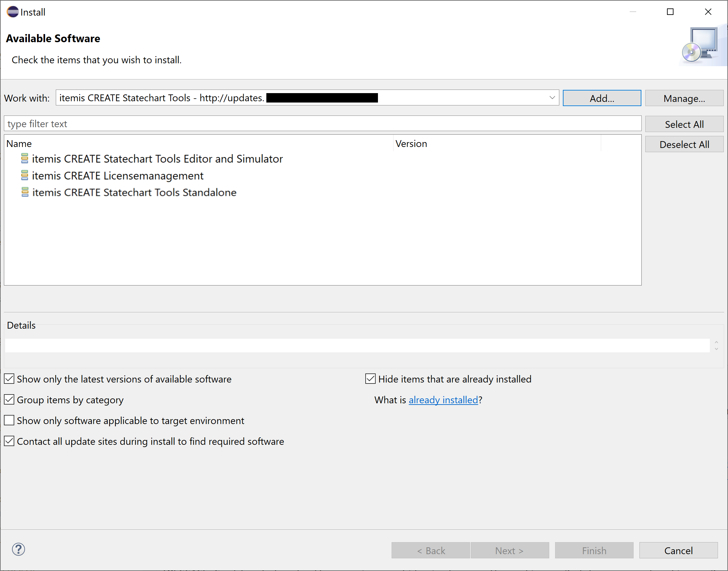
Task: Focus the type filter text field
Action: [x=322, y=124]
